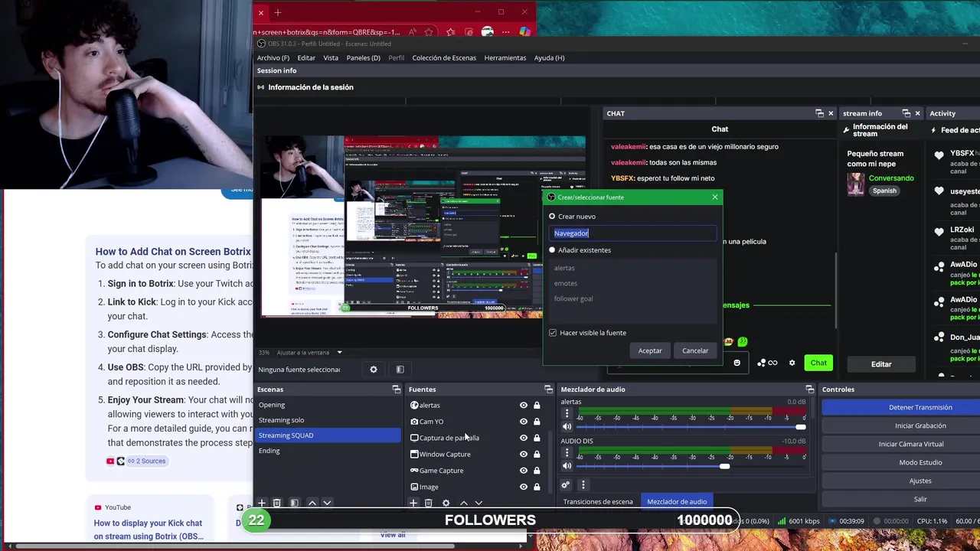
Task: Toggle 'Hacer visible la fuente' checkbox
Action: [553, 333]
